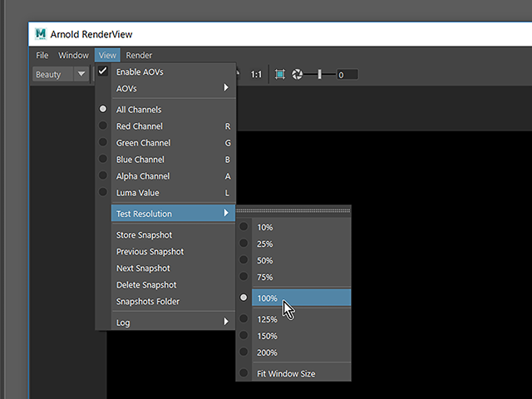The width and height of the screenshot is (532, 399).
Task: Set test resolution to 150%
Action: [293, 336]
